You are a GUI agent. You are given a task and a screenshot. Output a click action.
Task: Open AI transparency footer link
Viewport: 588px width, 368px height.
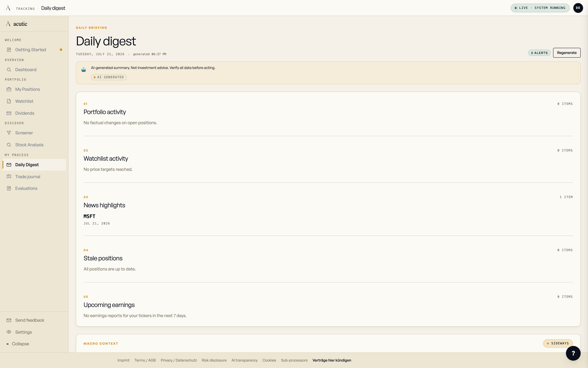click(x=244, y=360)
